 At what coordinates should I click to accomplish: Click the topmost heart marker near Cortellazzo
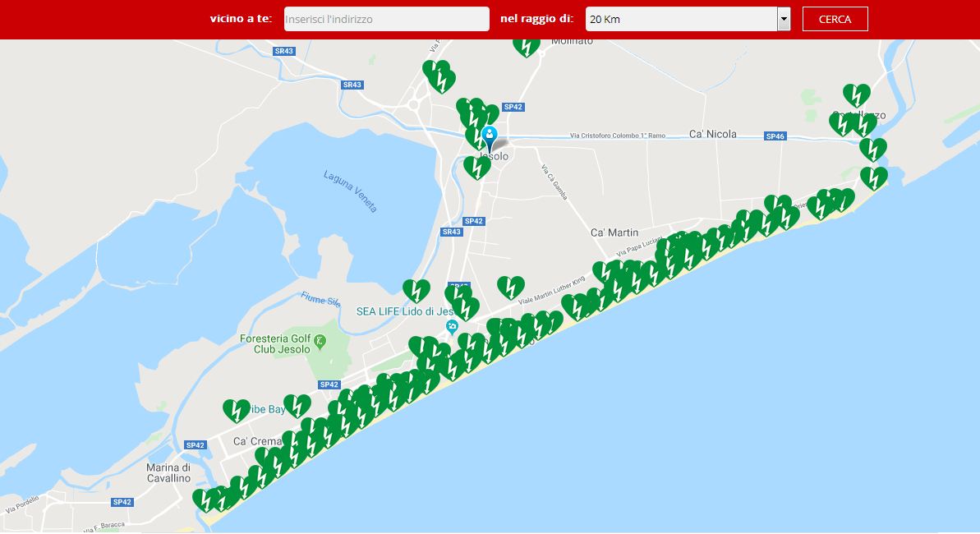pos(856,95)
